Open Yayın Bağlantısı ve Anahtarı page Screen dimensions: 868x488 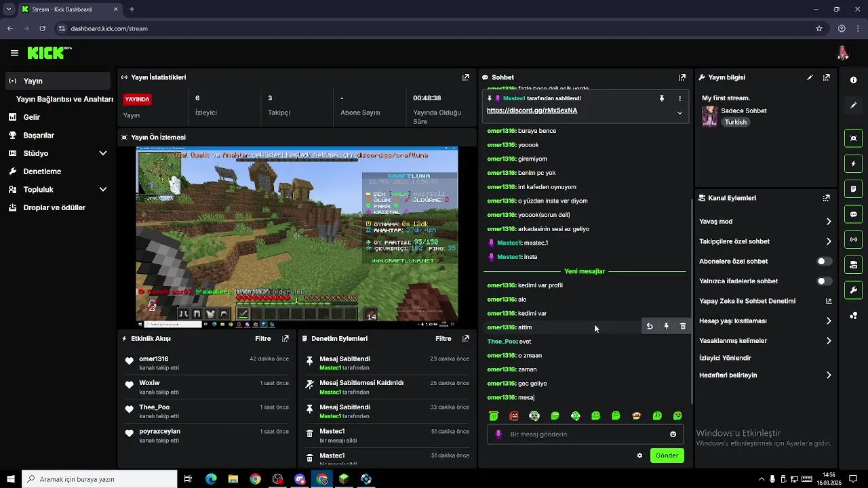[64, 99]
